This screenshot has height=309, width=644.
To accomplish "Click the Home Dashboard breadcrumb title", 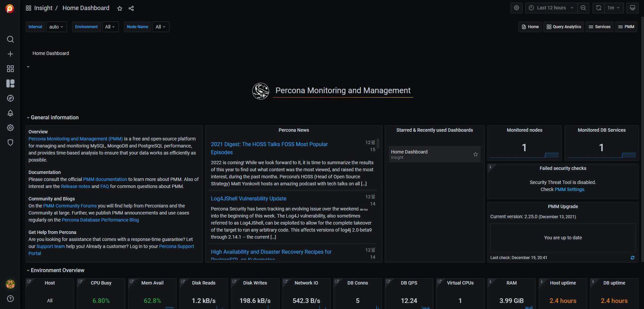I will [x=86, y=8].
